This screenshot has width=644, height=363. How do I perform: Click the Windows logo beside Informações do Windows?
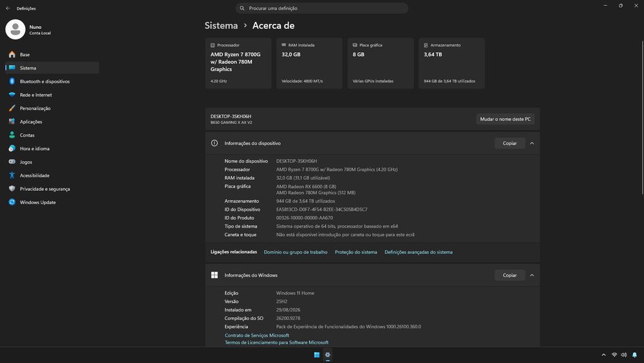coord(214,275)
